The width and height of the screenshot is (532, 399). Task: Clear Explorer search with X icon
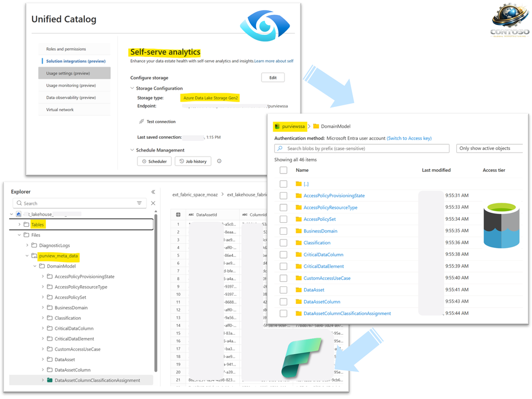(153, 203)
